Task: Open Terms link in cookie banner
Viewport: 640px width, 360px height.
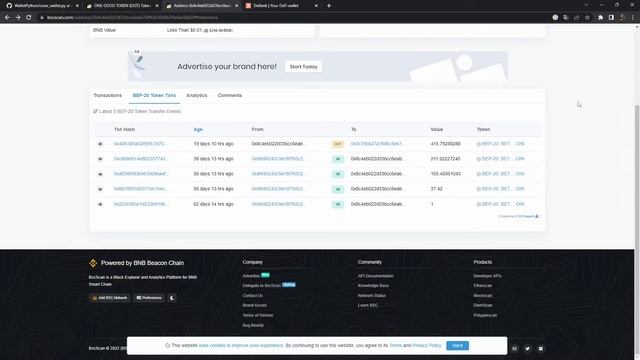Action: pos(396,346)
